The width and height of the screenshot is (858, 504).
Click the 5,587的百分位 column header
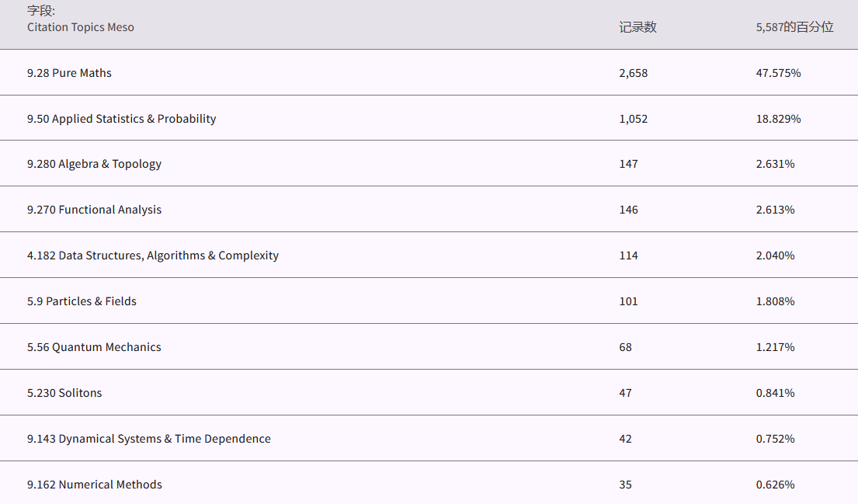(x=794, y=27)
